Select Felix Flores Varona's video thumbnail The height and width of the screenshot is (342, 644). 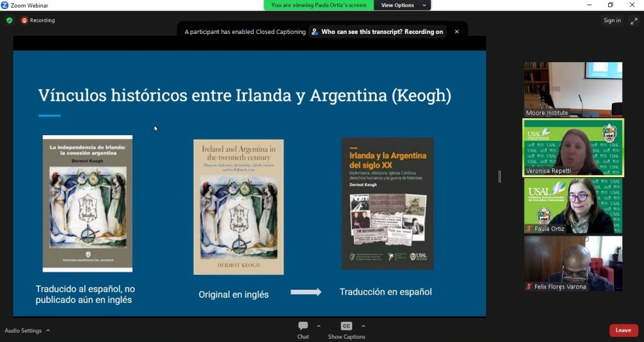pyautogui.click(x=573, y=263)
